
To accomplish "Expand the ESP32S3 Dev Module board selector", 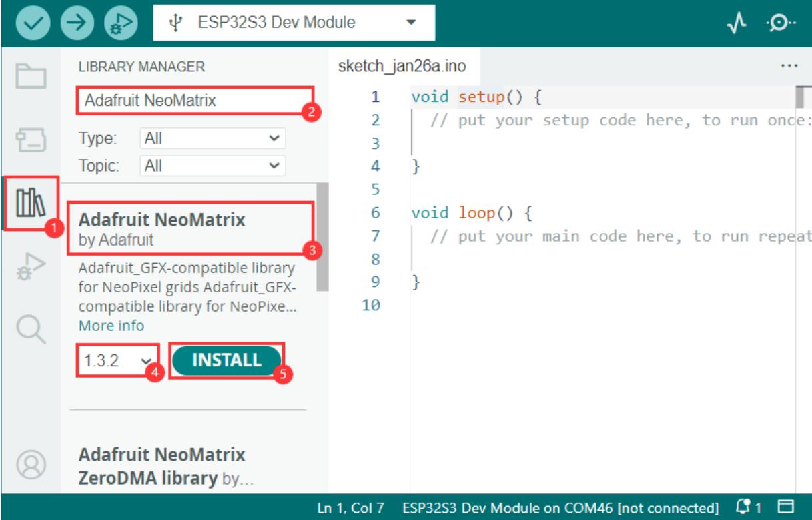I will point(294,22).
